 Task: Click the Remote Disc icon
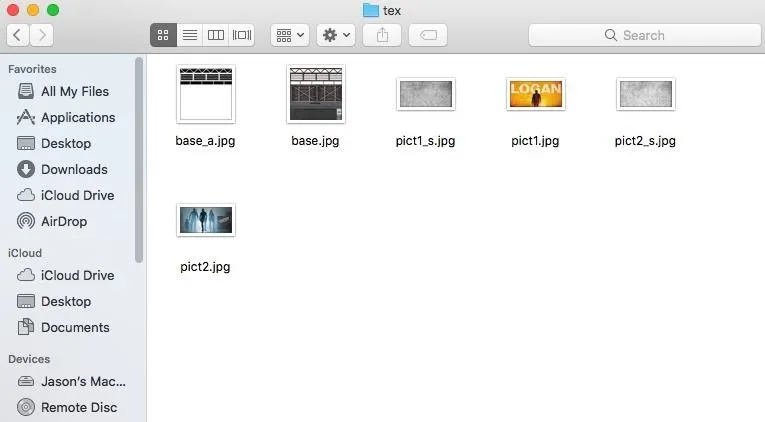coord(26,407)
